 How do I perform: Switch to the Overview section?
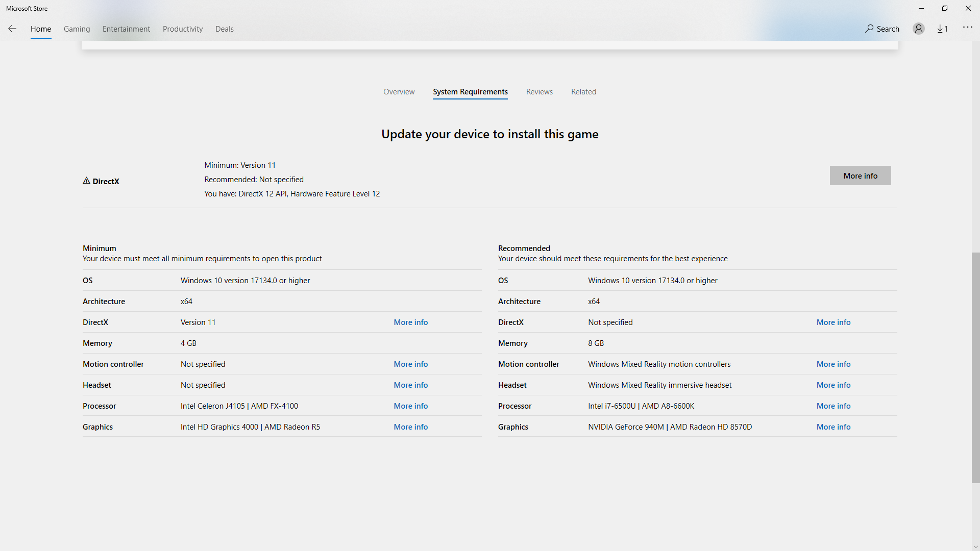tap(399, 92)
